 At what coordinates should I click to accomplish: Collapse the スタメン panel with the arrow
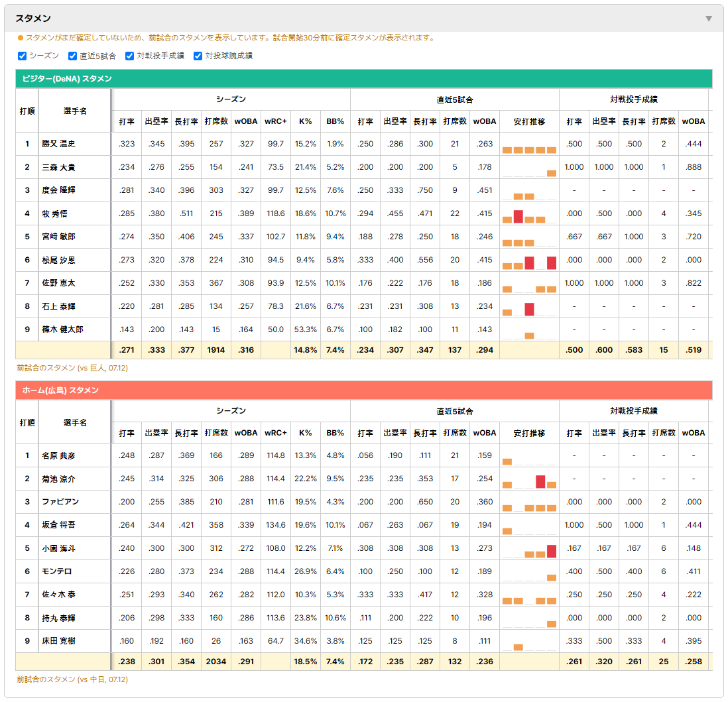709,19
